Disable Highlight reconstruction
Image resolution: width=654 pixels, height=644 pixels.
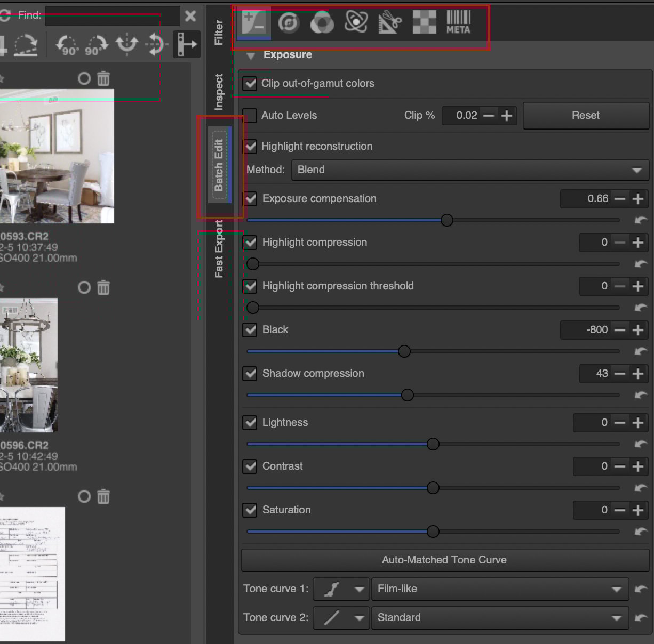point(250,146)
